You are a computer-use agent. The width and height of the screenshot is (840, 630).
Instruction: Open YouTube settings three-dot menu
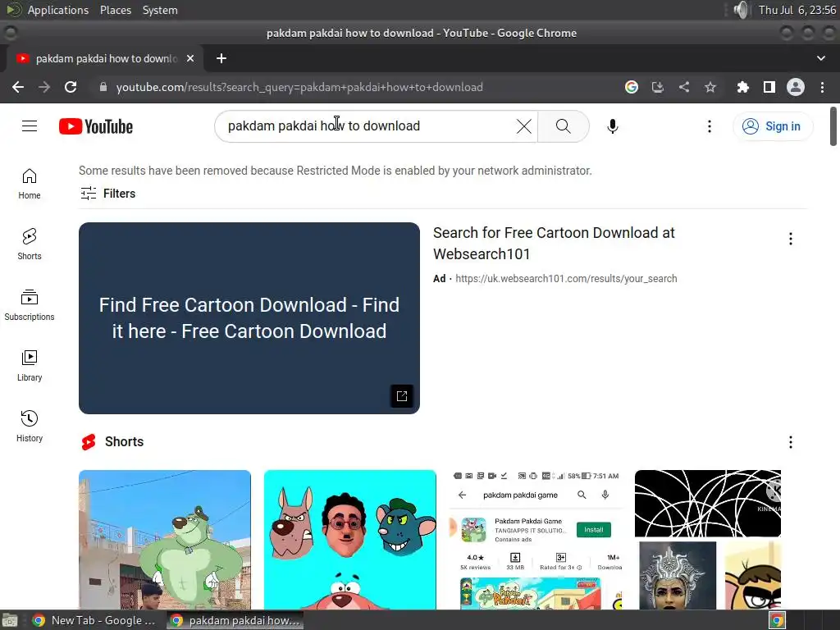tap(710, 126)
